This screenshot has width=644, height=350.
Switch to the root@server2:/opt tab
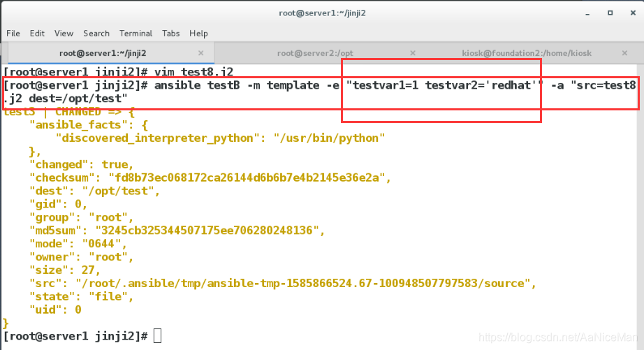(x=315, y=53)
